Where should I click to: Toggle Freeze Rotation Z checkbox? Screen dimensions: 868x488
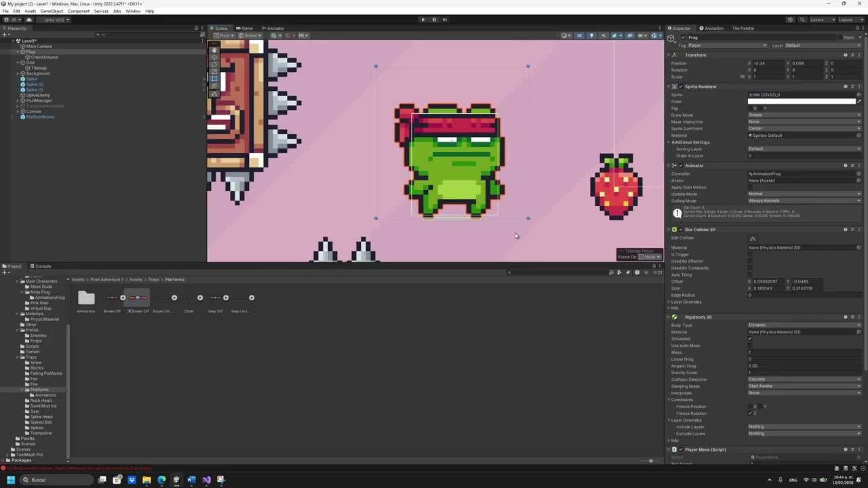click(751, 413)
